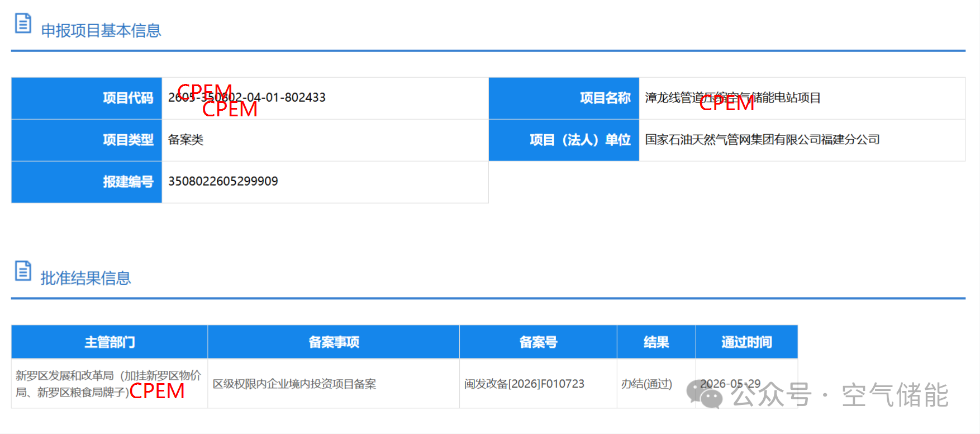
Task: Click the 项目类型 label cell
Action: point(87,140)
